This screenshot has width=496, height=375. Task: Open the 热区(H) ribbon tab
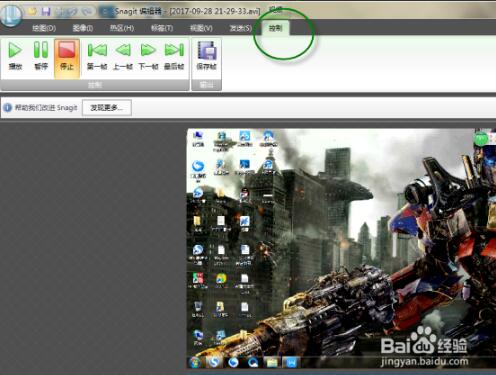click(122, 28)
